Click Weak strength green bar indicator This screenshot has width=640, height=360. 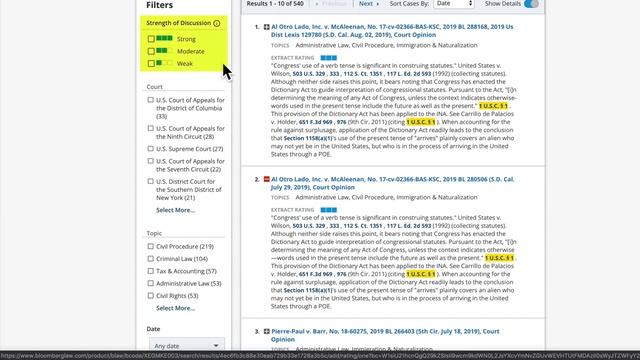tap(164, 63)
